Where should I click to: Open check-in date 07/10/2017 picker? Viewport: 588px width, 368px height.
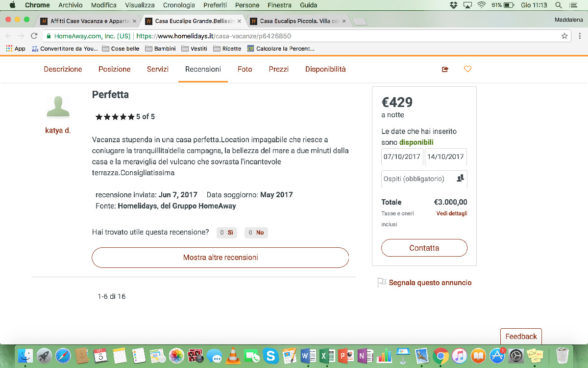pyautogui.click(x=402, y=157)
